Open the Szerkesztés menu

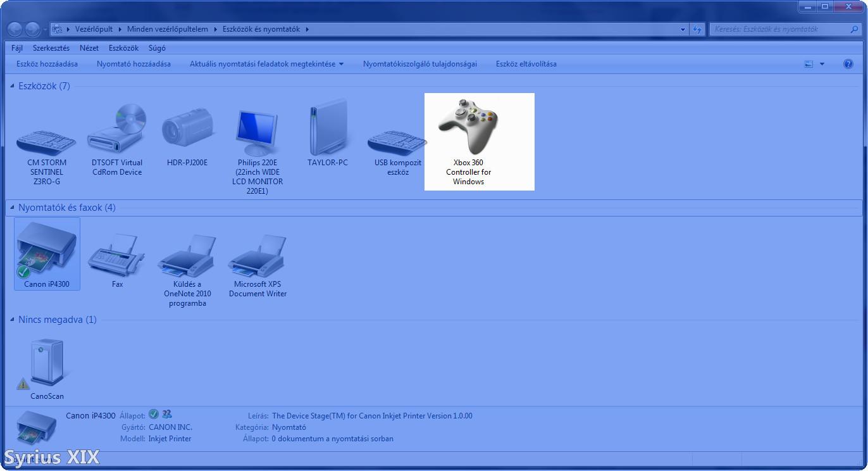pyautogui.click(x=51, y=48)
